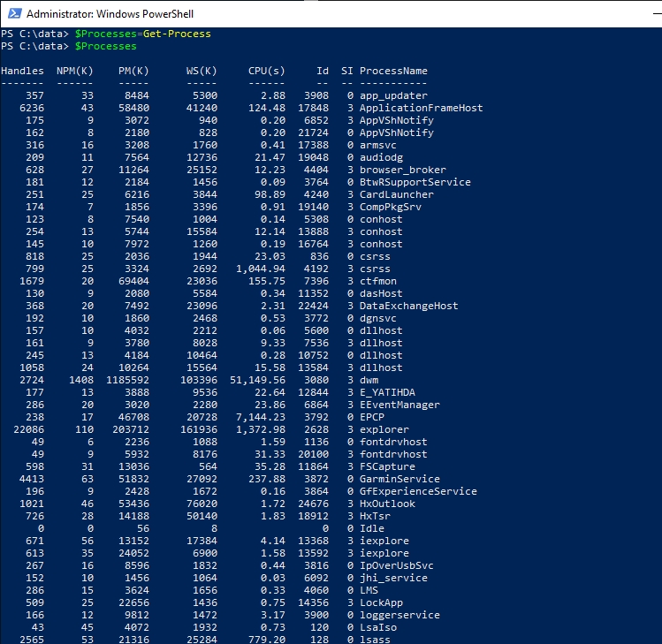
Task: Select the 'FSCapture' process name
Action: [387, 466]
